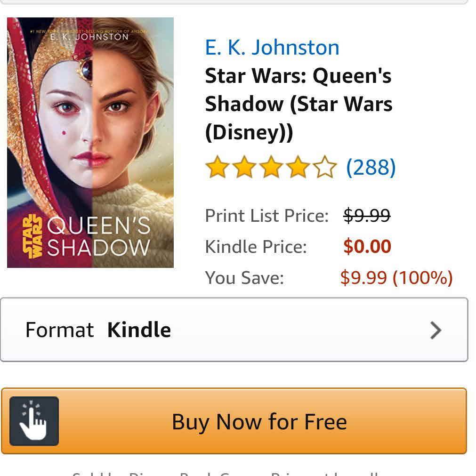Screen dimensions: 476x476
Task: Click the Star Wars logo on cover
Action: pos(32,236)
